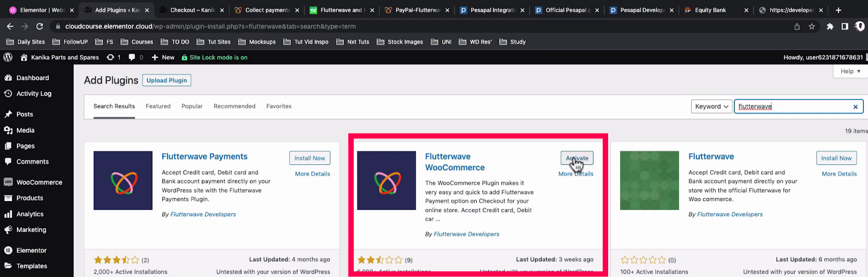The width and height of the screenshot is (868, 277).
Task: Toggle the browser side panel icon
Action: (845, 26)
